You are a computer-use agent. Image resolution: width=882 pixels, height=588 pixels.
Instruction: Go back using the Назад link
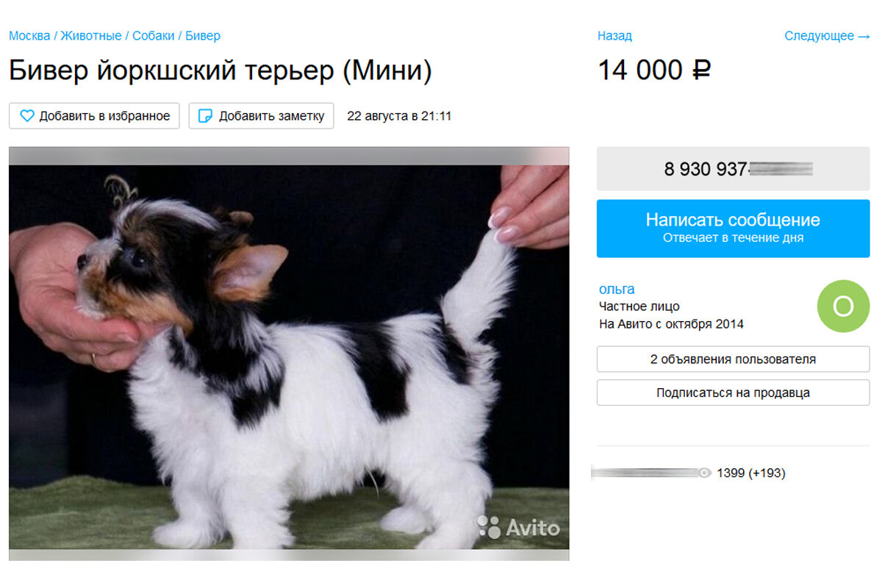pos(614,35)
